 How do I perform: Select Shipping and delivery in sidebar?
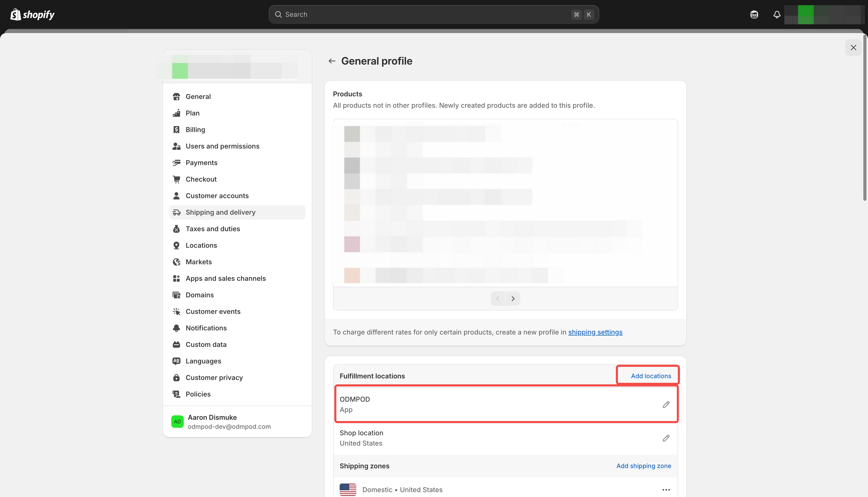click(x=221, y=212)
